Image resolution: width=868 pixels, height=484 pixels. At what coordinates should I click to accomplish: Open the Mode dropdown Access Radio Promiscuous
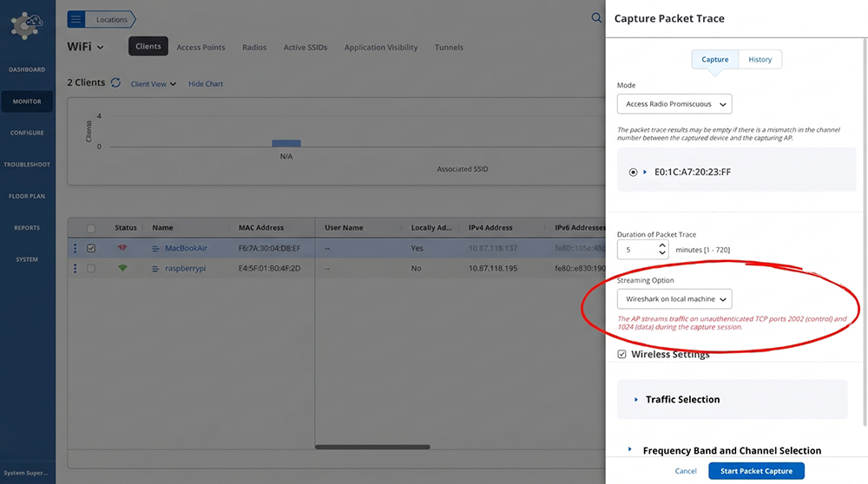pyautogui.click(x=674, y=104)
